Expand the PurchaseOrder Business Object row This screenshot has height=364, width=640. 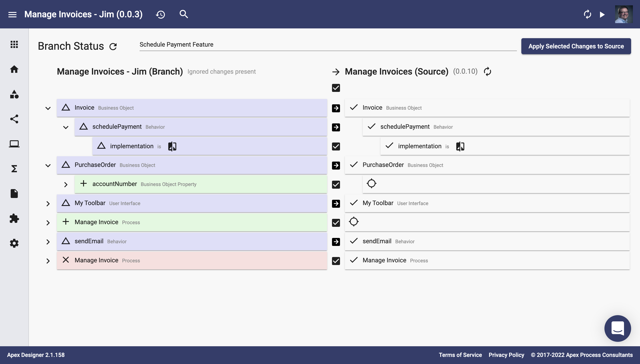click(x=48, y=165)
